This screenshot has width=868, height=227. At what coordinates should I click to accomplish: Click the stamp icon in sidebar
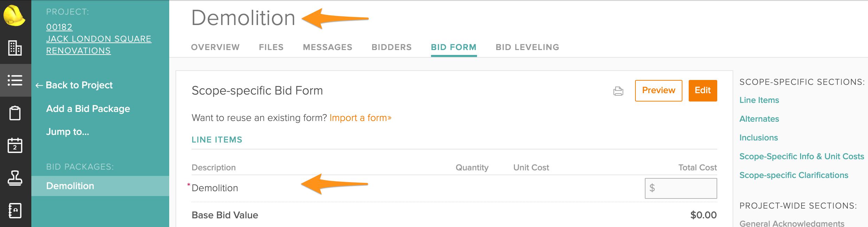[15, 178]
